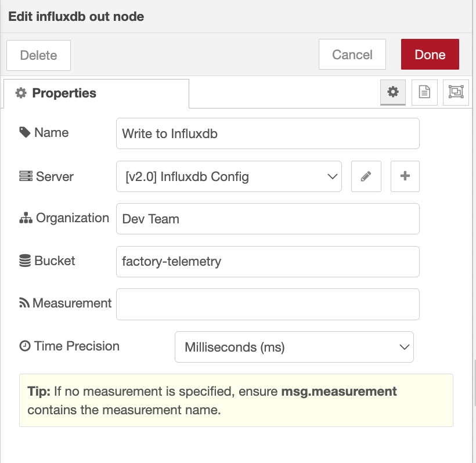This screenshot has width=476, height=463.
Task: Focus the empty Measurement field
Action: click(x=268, y=305)
